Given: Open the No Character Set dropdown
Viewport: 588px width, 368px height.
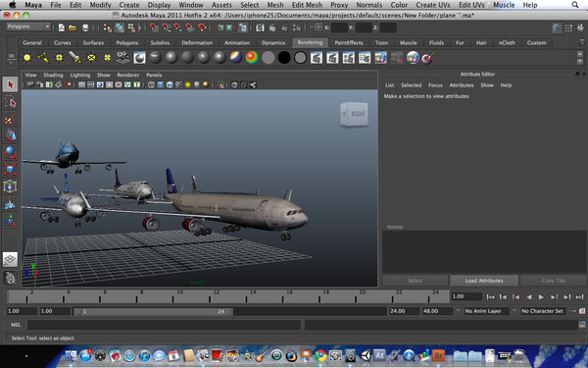Looking at the screenshot, I should point(542,311).
